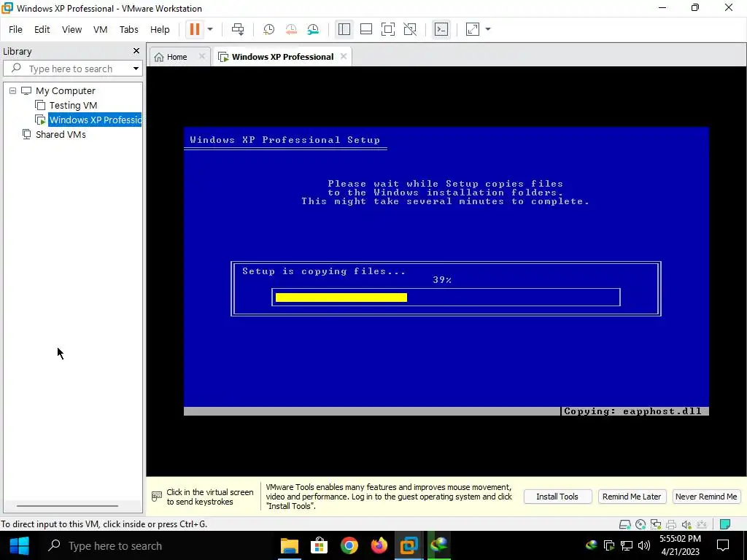747x560 pixels.
Task: Open Firefox from the taskbar
Action: pyautogui.click(x=379, y=545)
